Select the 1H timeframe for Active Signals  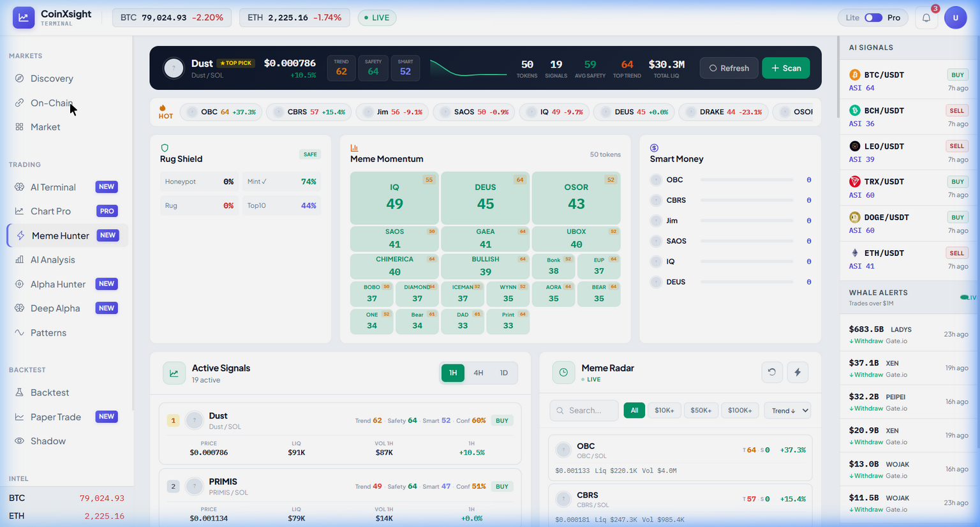[x=453, y=373]
